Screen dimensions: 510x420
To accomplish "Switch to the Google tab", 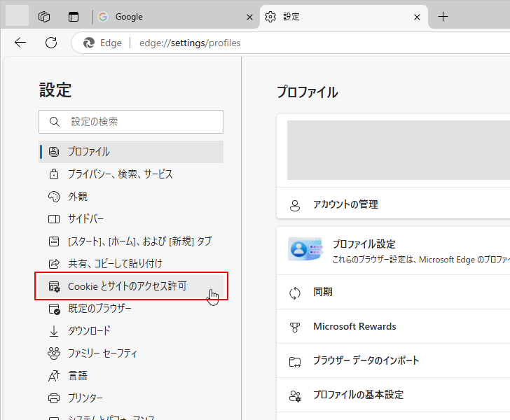I will coord(176,17).
